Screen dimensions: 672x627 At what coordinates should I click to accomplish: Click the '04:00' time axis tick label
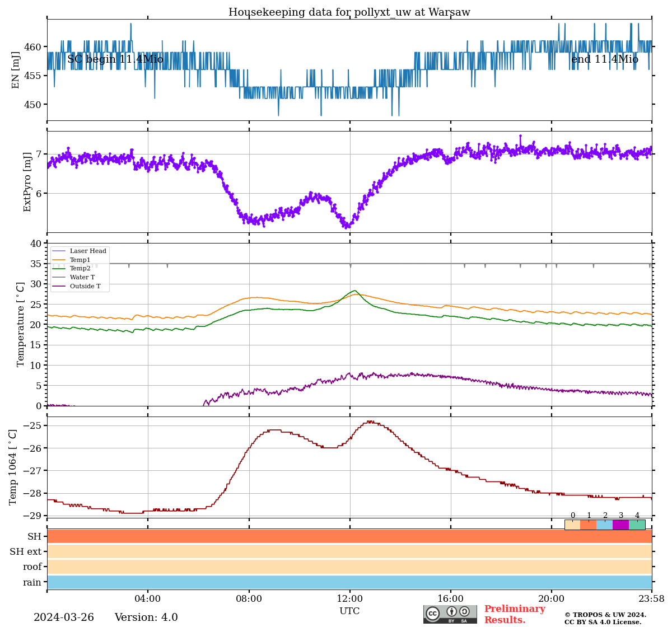pos(148,599)
